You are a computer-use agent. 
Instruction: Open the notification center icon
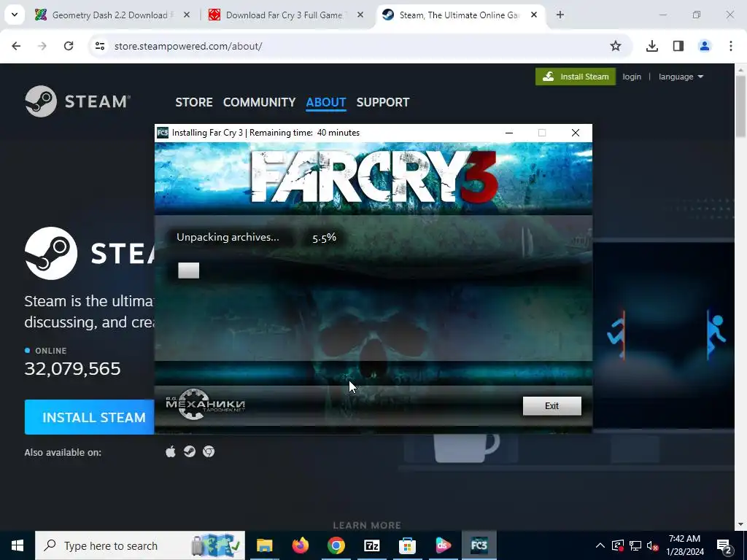point(725,545)
